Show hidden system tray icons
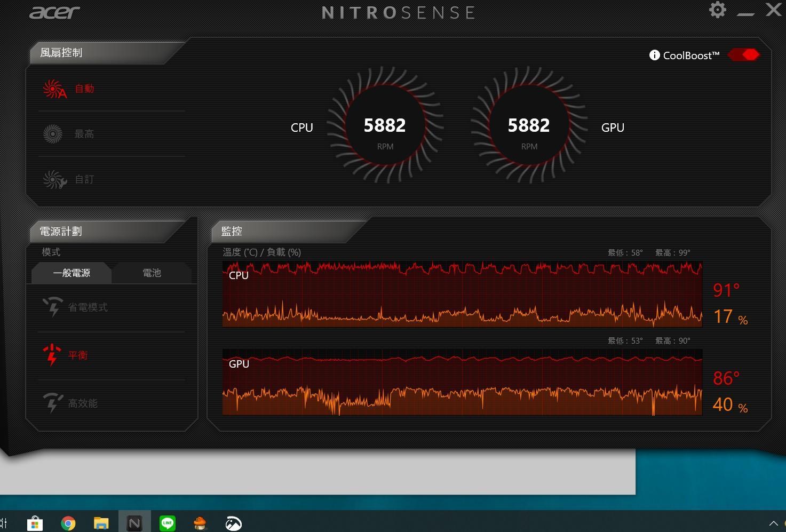The width and height of the screenshot is (786, 532). click(773, 523)
